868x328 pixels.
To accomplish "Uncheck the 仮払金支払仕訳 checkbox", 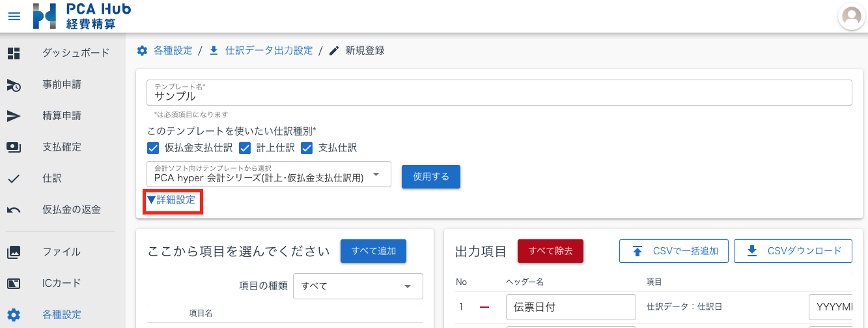I will coord(154,148).
